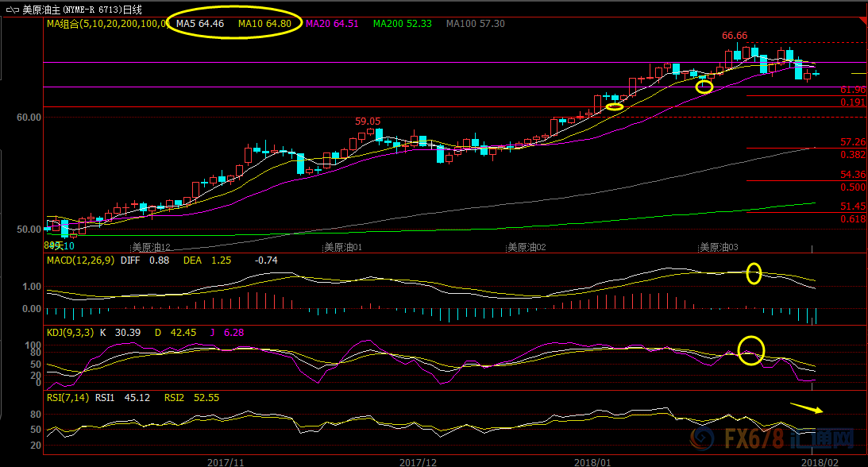This screenshot has width=868, height=467.
Task: Select the 0.382 Fibonacci retracement label
Action: point(853,155)
